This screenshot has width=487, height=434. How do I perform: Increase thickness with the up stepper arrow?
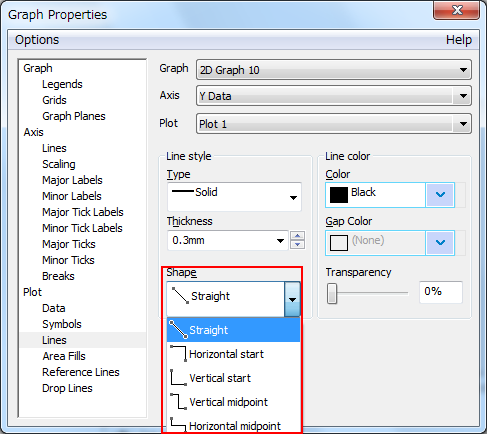tap(297, 236)
